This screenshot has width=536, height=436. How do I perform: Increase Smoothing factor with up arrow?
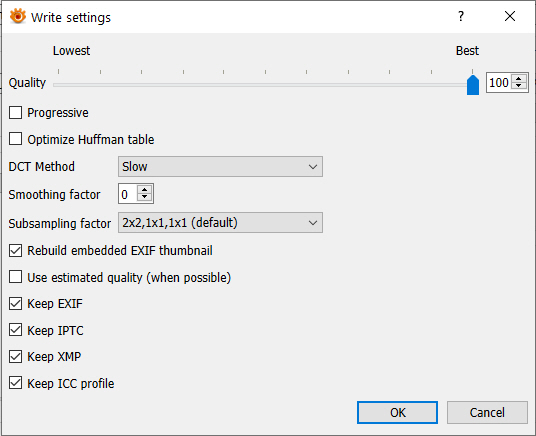(x=145, y=190)
